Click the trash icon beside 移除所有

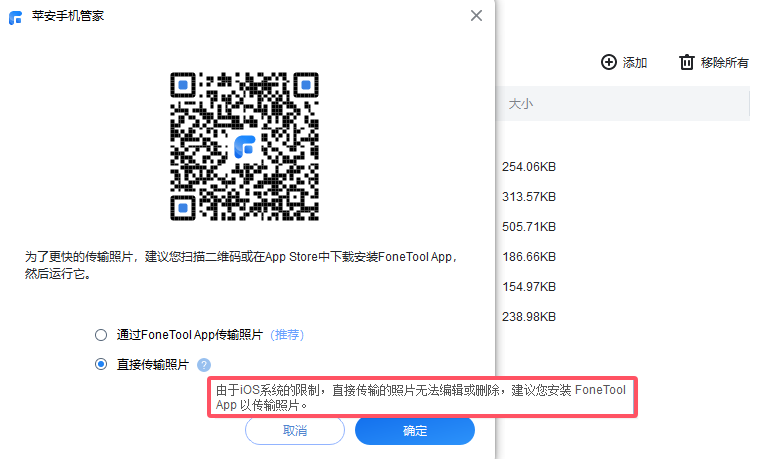686,62
